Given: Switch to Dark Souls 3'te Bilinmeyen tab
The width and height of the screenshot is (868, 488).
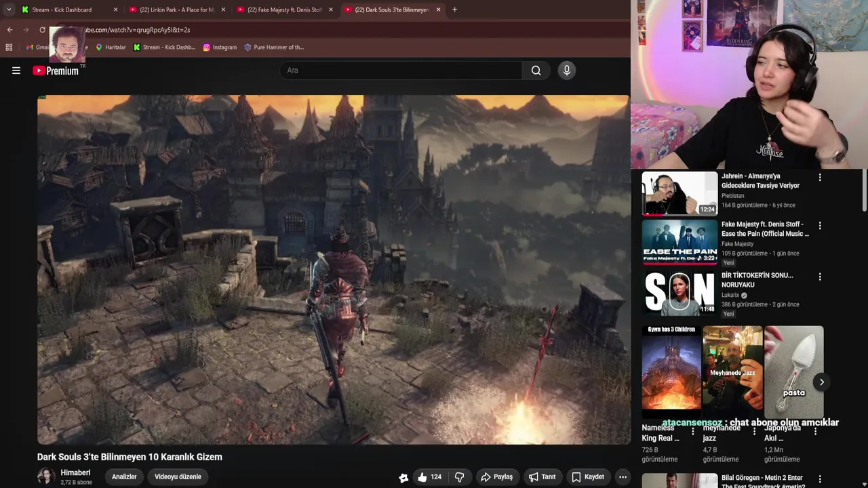Looking at the screenshot, I should tap(391, 9).
